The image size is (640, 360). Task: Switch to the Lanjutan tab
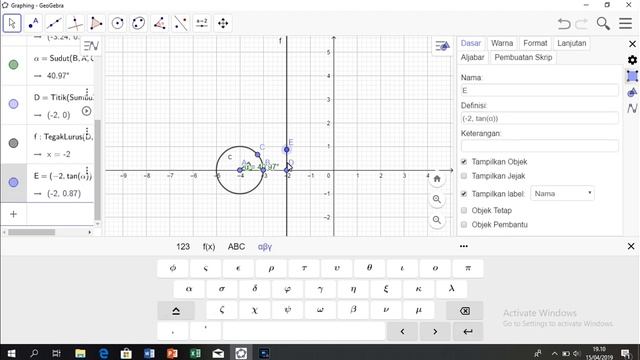coord(571,43)
